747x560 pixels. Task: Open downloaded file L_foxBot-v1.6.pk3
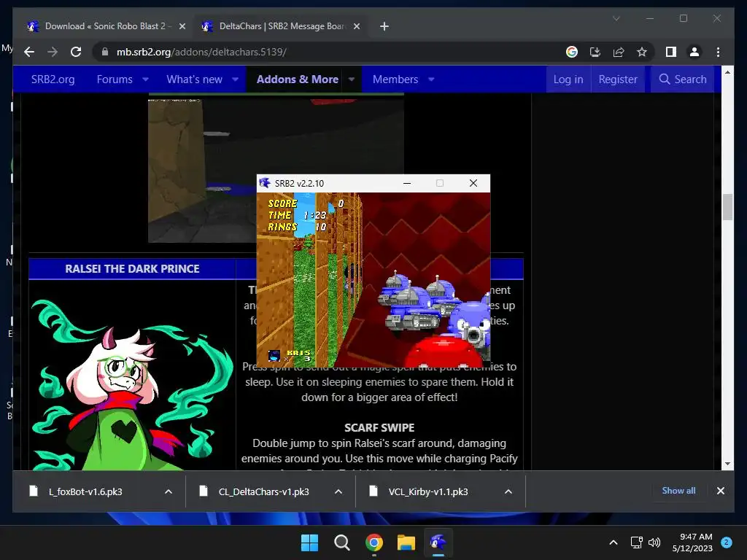[85, 491]
